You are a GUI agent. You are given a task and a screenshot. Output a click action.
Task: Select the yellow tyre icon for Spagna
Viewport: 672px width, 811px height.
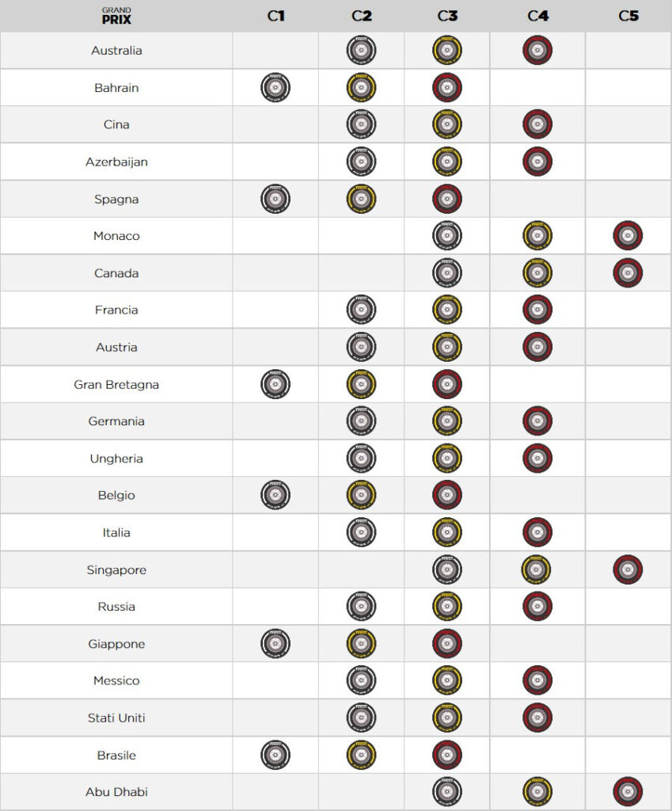361,199
